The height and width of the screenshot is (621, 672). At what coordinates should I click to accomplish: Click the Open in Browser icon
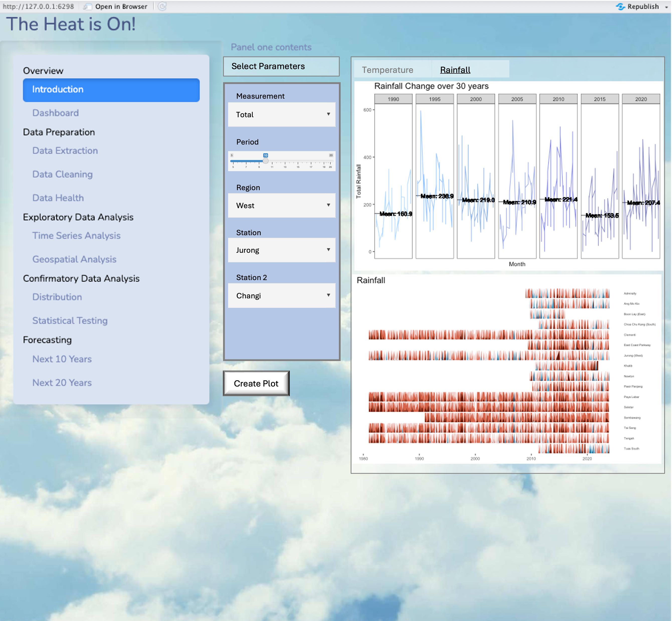(88, 6)
